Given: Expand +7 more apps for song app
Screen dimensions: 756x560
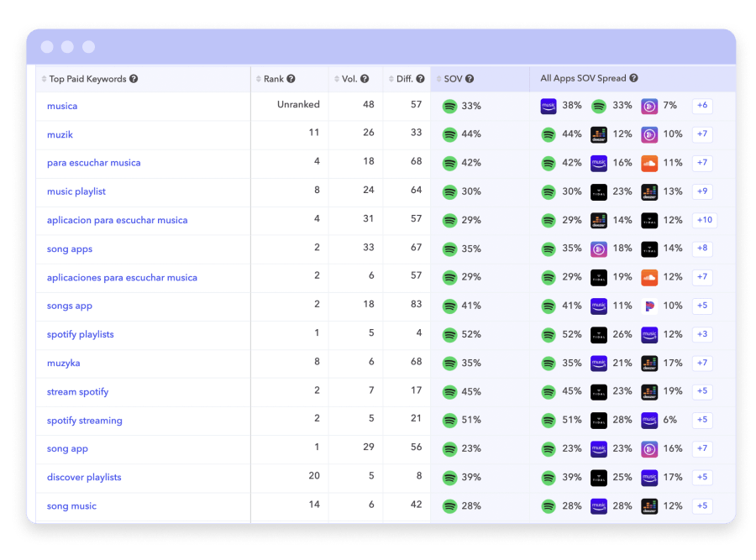Looking at the screenshot, I should [702, 448].
